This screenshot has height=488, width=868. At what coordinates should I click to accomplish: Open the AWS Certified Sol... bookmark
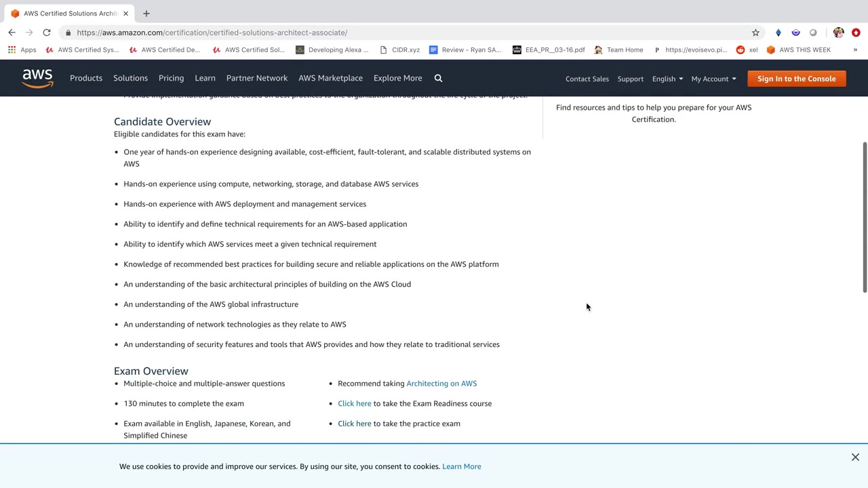click(248, 49)
